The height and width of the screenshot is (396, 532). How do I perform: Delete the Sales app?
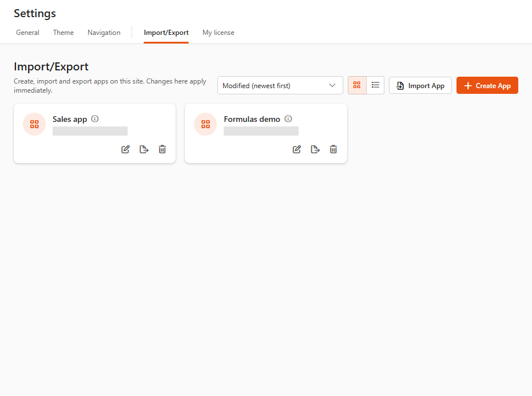click(162, 149)
